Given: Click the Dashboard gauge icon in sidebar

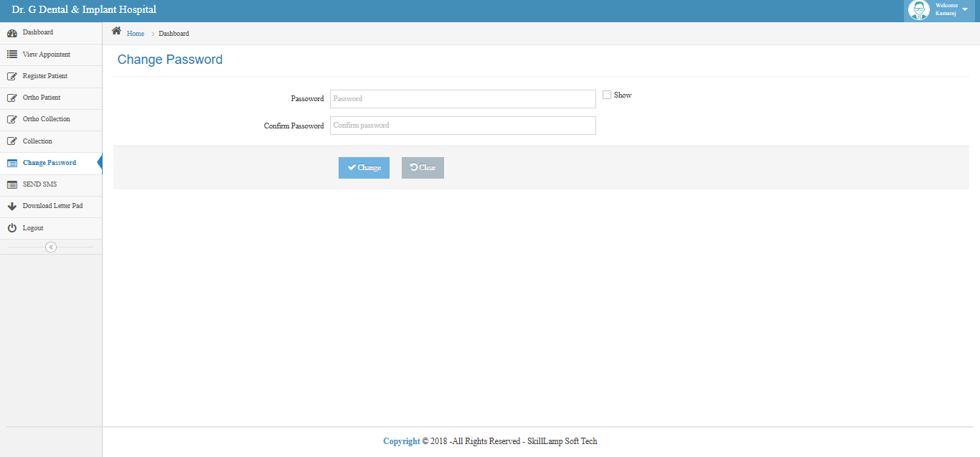Looking at the screenshot, I should 11,33.
